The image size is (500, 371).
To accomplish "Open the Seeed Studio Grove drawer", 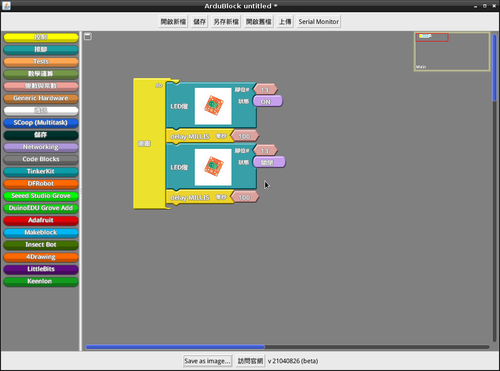I will click(41, 196).
